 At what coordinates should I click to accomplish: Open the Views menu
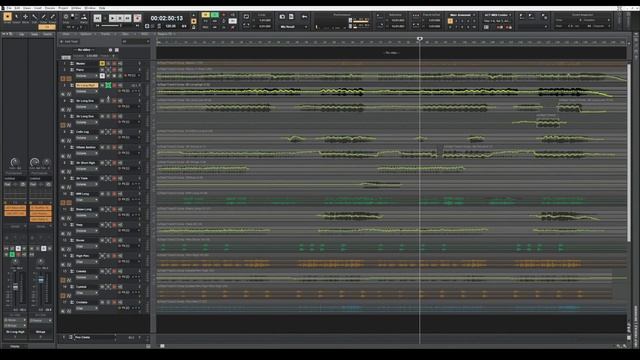click(27, 8)
